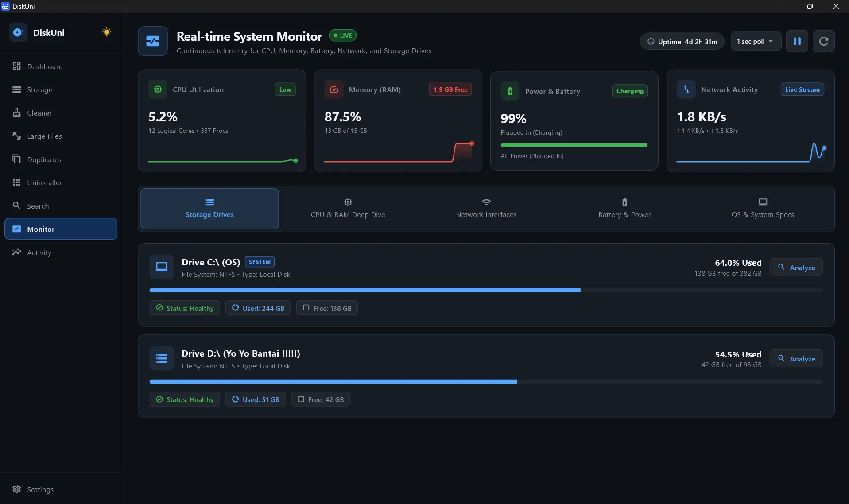Refresh telemetry with the reload icon
Screen dimensions: 849x504
tap(824, 41)
